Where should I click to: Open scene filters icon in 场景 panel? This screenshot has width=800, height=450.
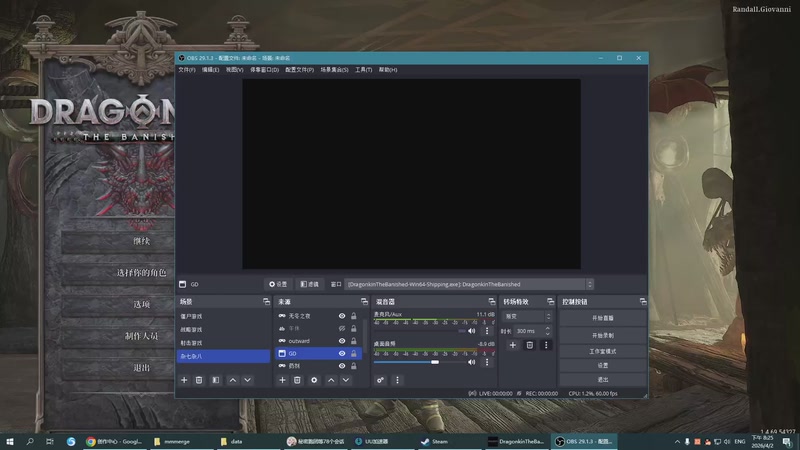[216, 380]
